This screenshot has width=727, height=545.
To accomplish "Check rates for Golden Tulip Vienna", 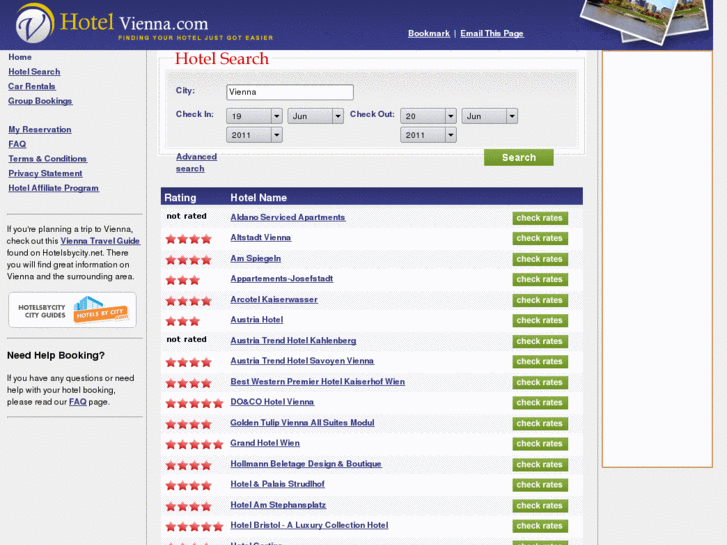I will 540,423.
